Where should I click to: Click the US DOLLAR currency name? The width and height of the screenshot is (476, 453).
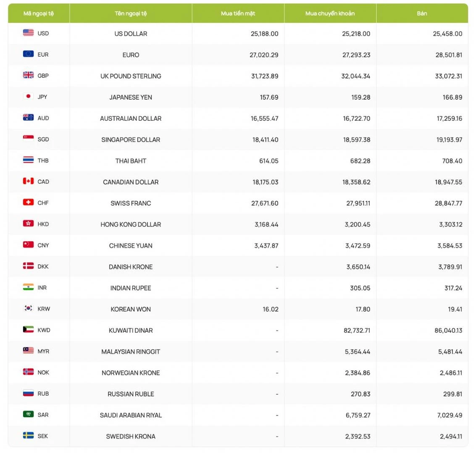131,34
